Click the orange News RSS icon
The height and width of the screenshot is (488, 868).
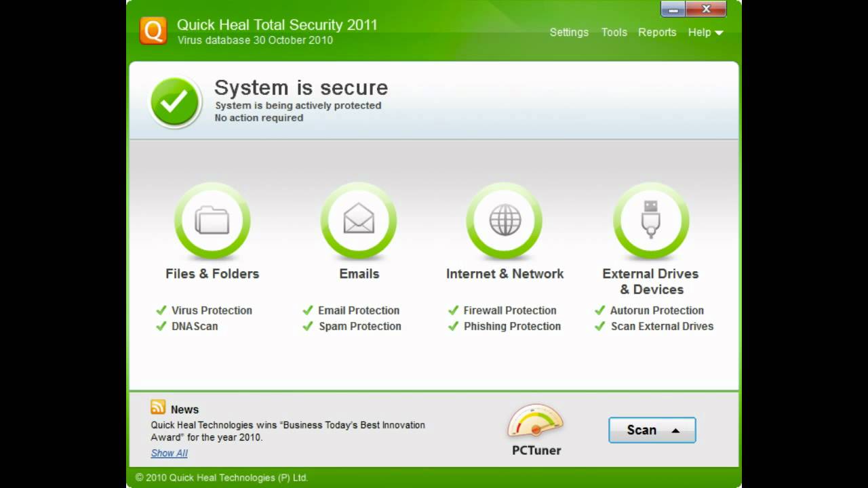158,407
